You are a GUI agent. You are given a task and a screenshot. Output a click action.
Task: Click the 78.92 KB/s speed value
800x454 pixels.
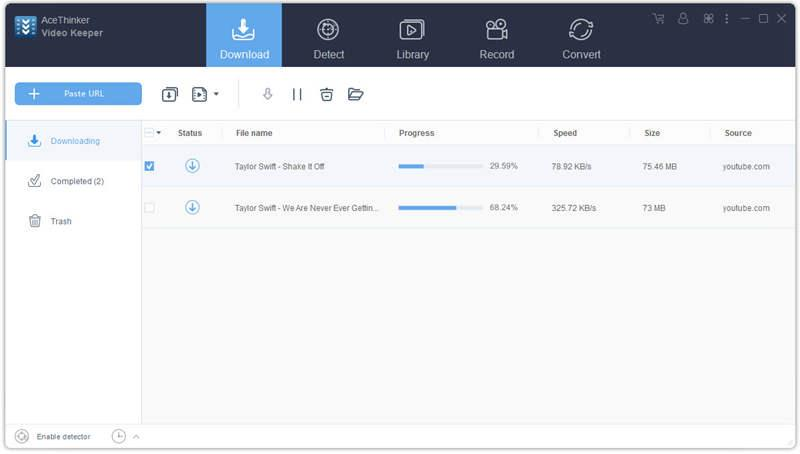[x=571, y=166]
